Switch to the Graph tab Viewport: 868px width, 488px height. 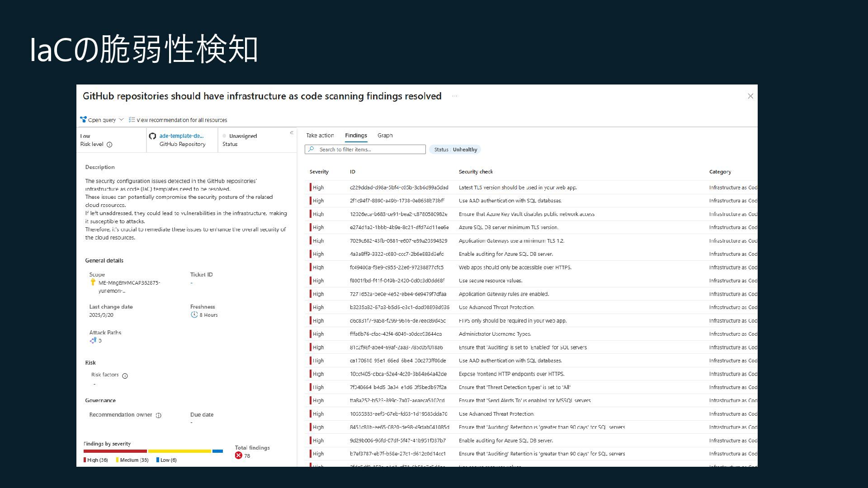pyautogui.click(x=385, y=136)
